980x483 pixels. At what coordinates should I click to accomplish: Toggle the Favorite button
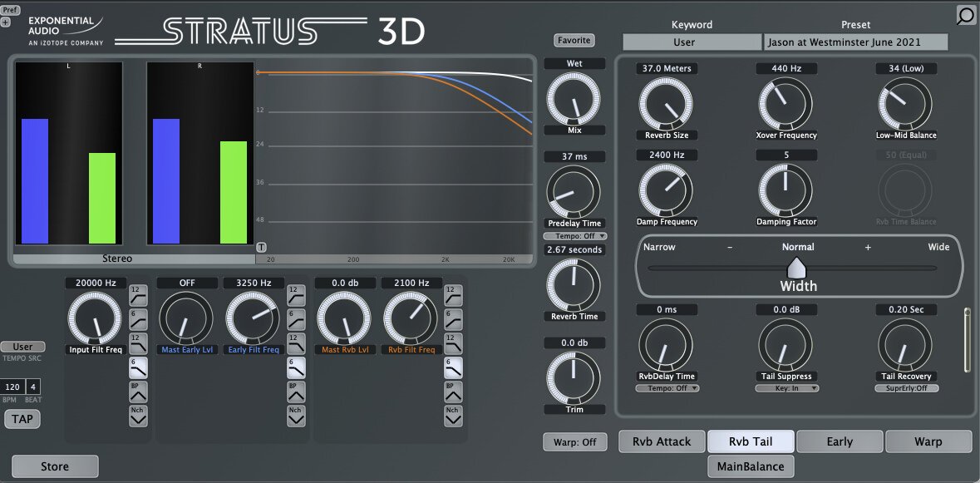pyautogui.click(x=575, y=40)
